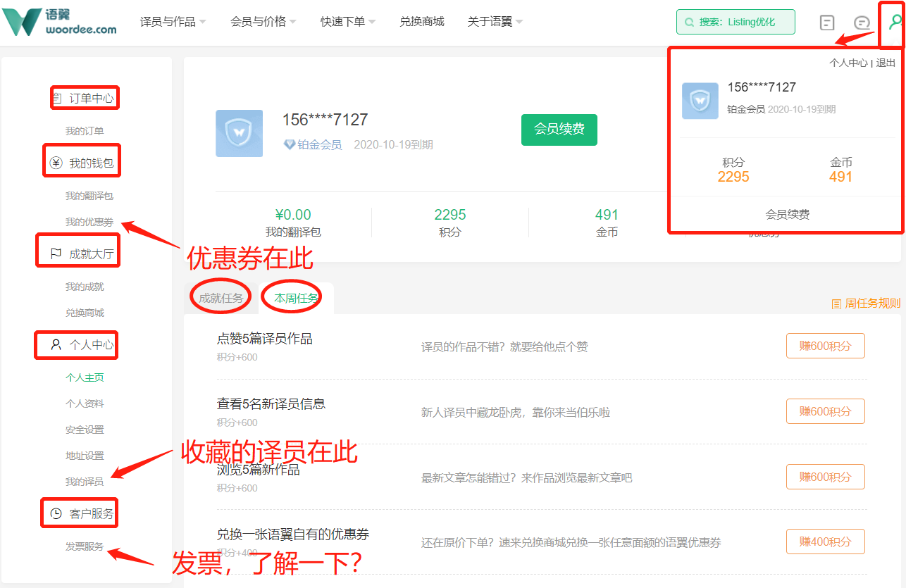Open 个人中心 link in dropdown panel
This screenshot has height=588, width=906.
click(x=848, y=63)
